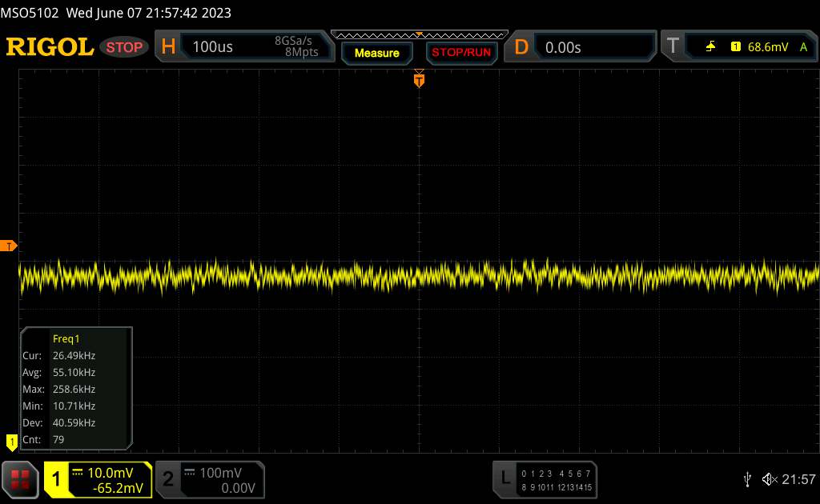The width and height of the screenshot is (820, 504).
Task: Click the Cnt 79 count value
Action: (x=58, y=439)
